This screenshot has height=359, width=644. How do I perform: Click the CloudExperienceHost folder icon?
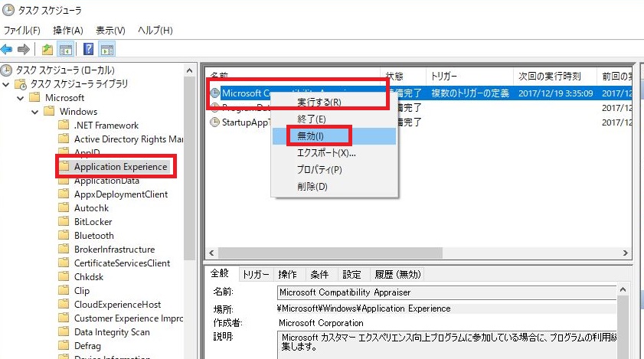tap(64, 304)
